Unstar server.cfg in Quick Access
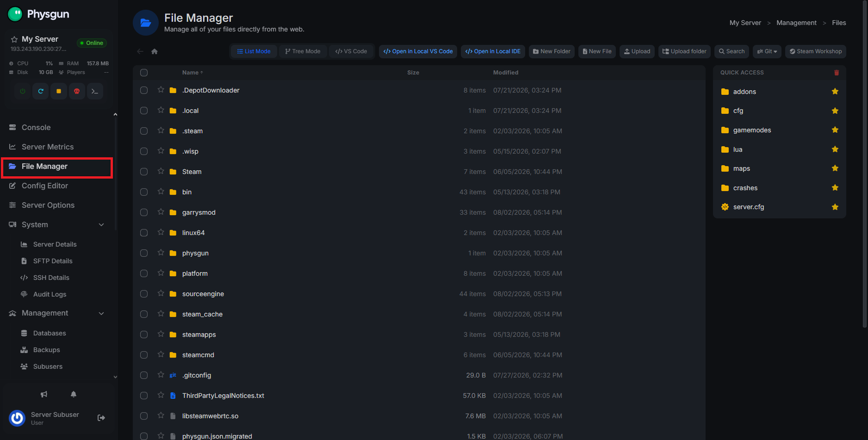This screenshot has height=440, width=868. coord(835,207)
